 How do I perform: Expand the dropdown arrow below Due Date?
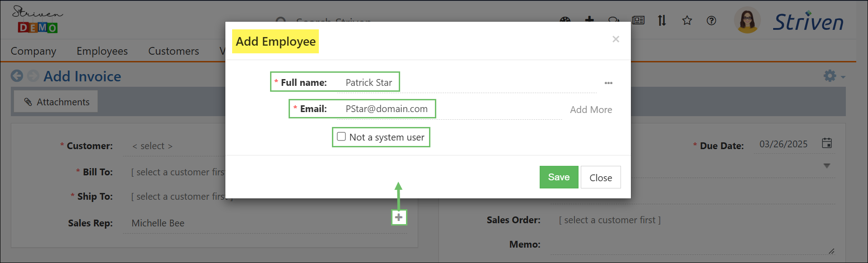(x=826, y=166)
